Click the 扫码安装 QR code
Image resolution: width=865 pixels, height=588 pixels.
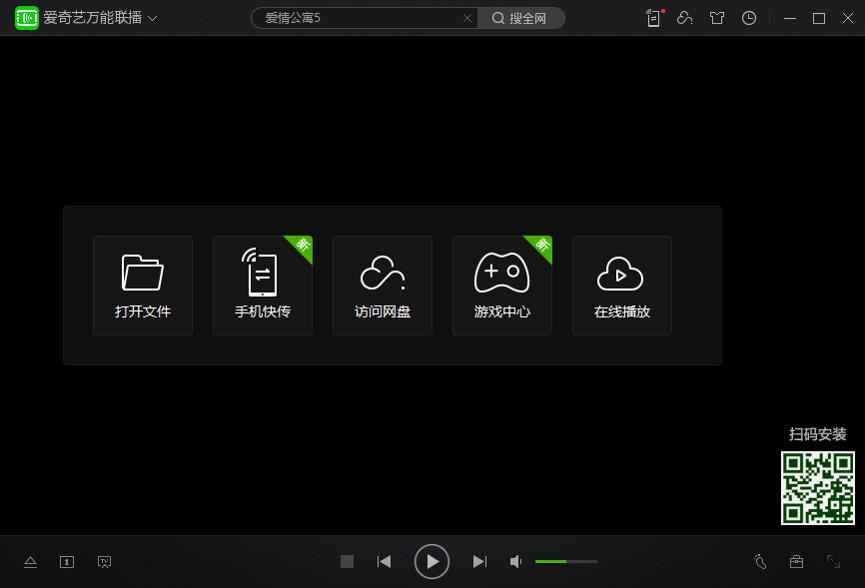pyautogui.click(x=818, y=488)
